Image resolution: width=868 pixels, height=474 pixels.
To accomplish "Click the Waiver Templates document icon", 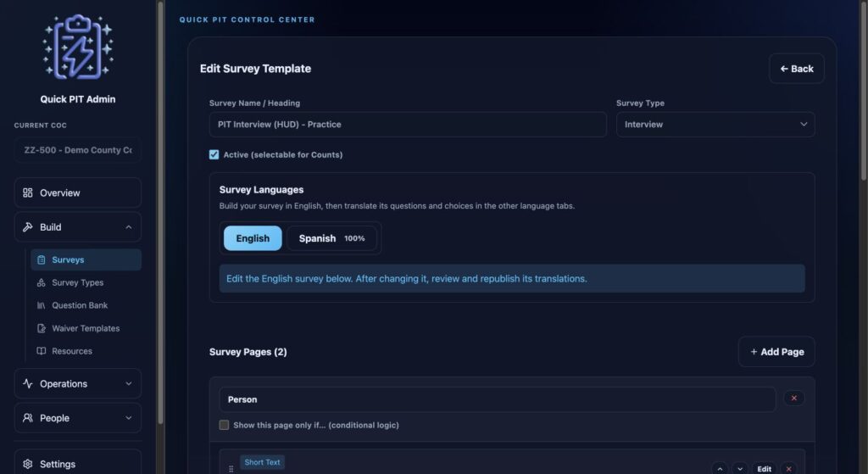I will [41, 328].
